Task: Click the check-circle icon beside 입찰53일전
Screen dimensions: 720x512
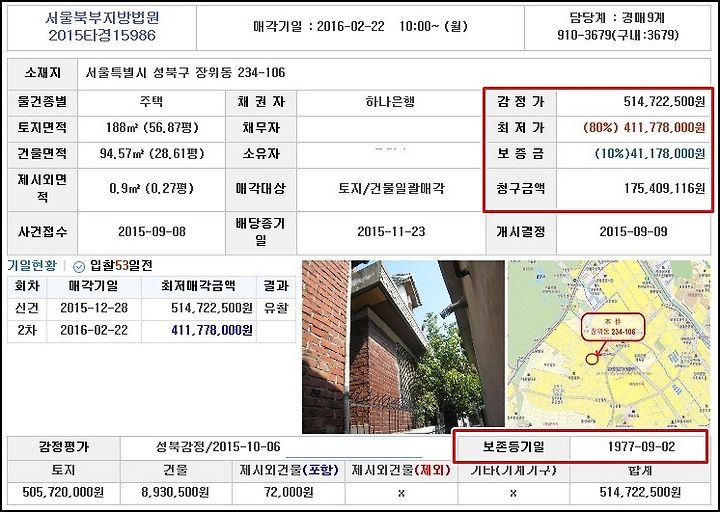Action: [79, 266]
